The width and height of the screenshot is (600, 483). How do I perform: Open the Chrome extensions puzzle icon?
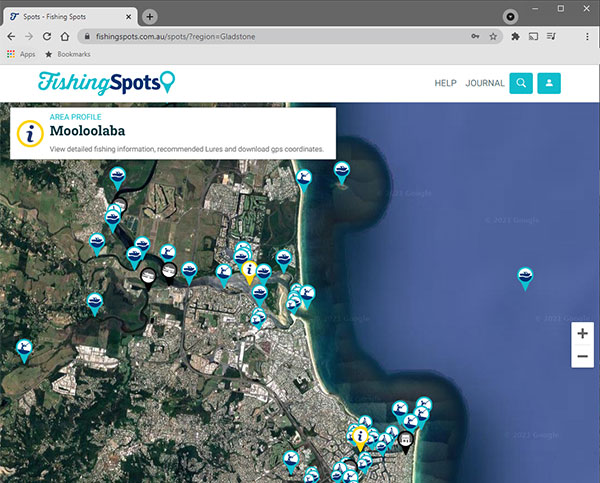[x=515, y=36]
